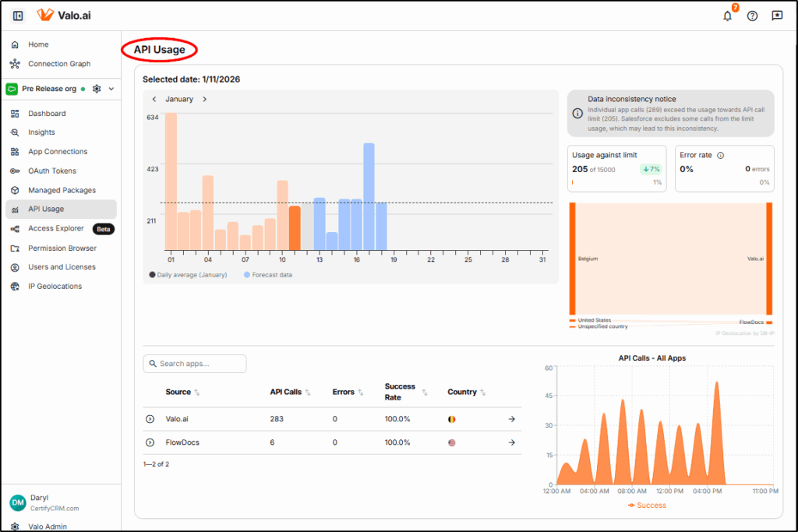The height and width of the screenshot is (532, 798).
Task: Toggle Success legend in API Calls chart
Action: [647, 506]
